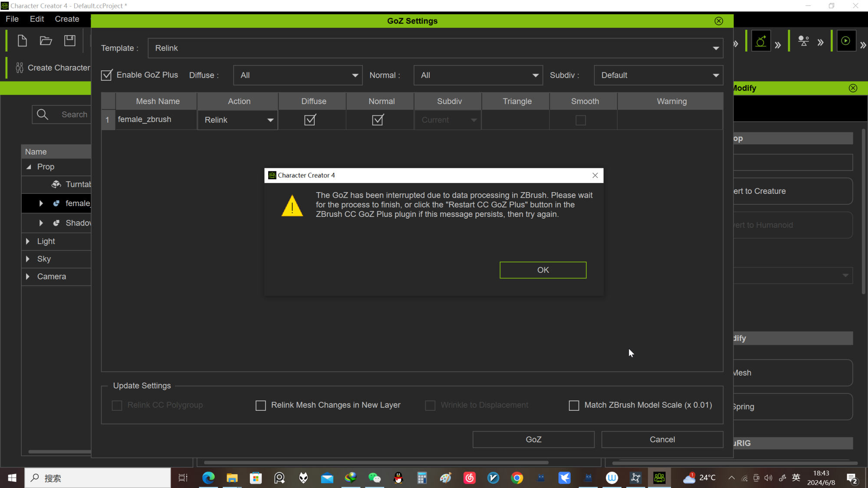868x488 pixels.
Task: Click Cancel in GoZ Settings
Action: (662, 439)
